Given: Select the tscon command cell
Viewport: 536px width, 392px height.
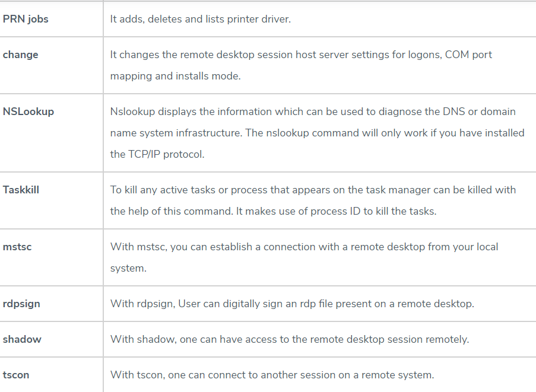Looking at the screenshot, I should click(x=16, y=375).
